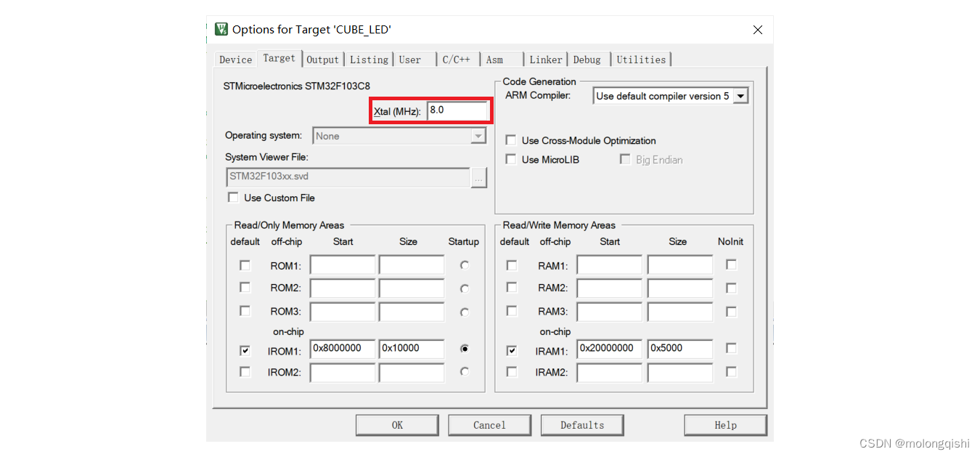The image size is (980, 457).
Task: Select ROM2 Startup radio button
Action: point(464,288)
